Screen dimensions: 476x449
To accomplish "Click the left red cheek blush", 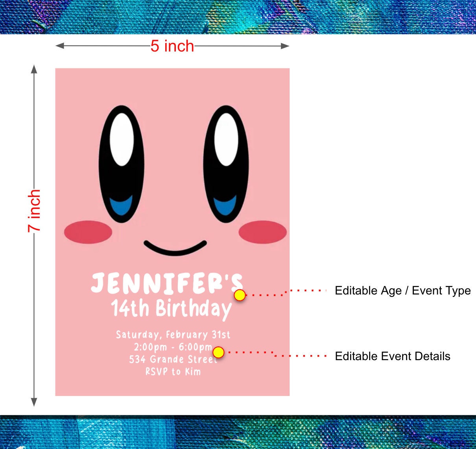I will pyautogui.click(x=88, y=232).
